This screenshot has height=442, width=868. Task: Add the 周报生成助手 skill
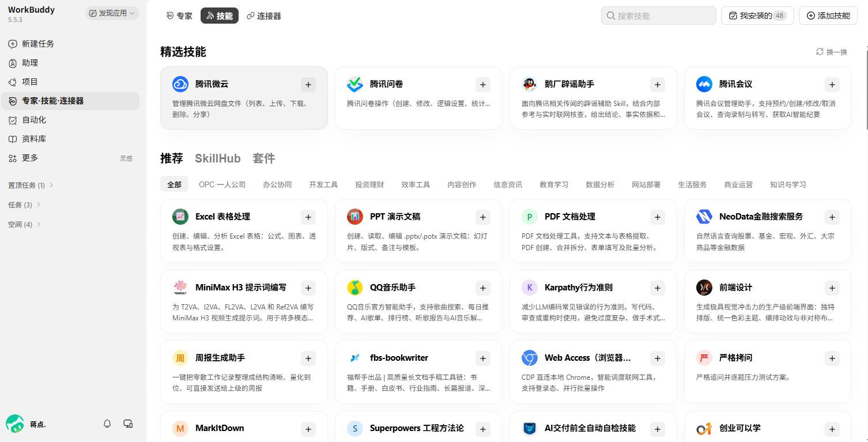click(308, 358)
